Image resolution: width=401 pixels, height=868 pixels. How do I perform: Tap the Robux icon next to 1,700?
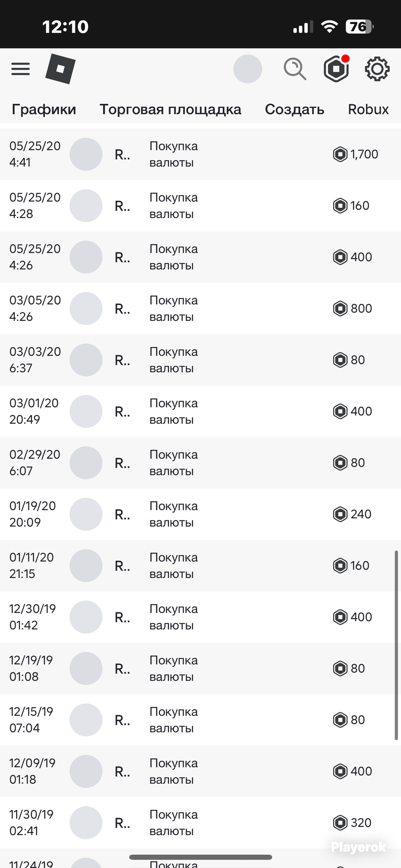(x=340, y=154)
